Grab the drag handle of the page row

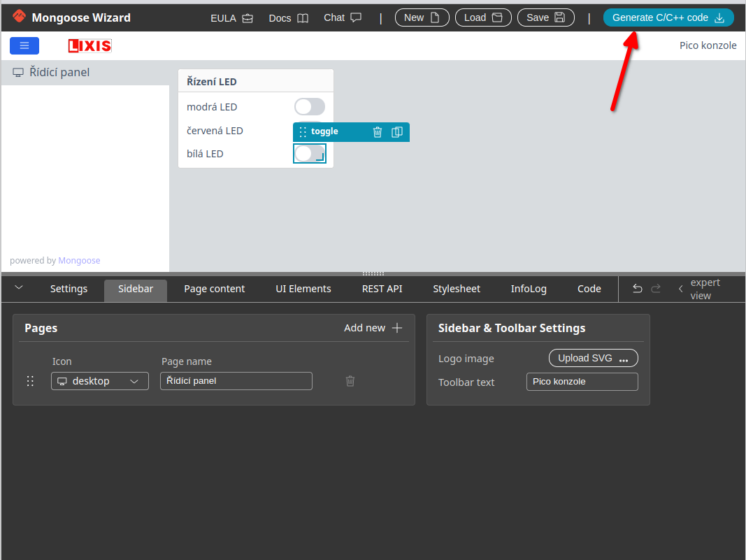click(x=30, y=381)
